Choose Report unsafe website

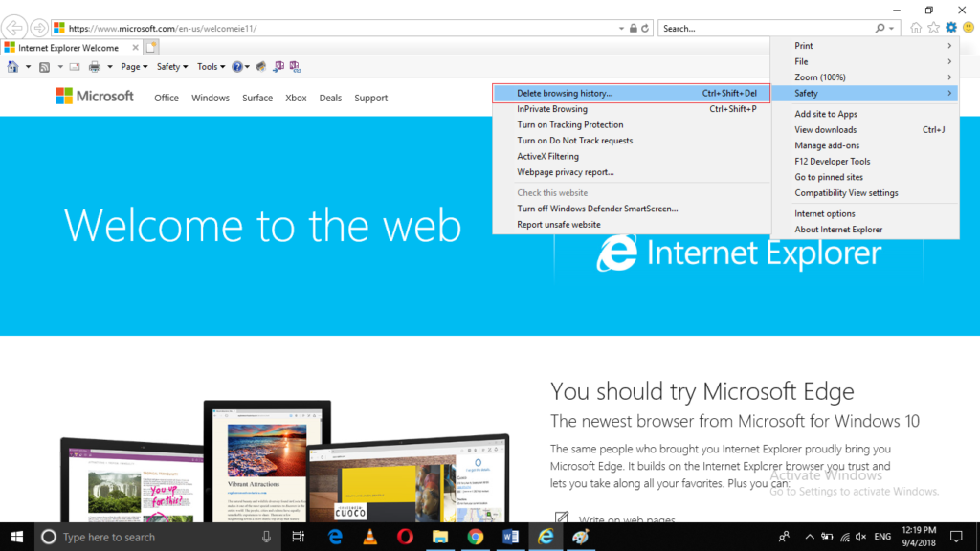point(632,224)
